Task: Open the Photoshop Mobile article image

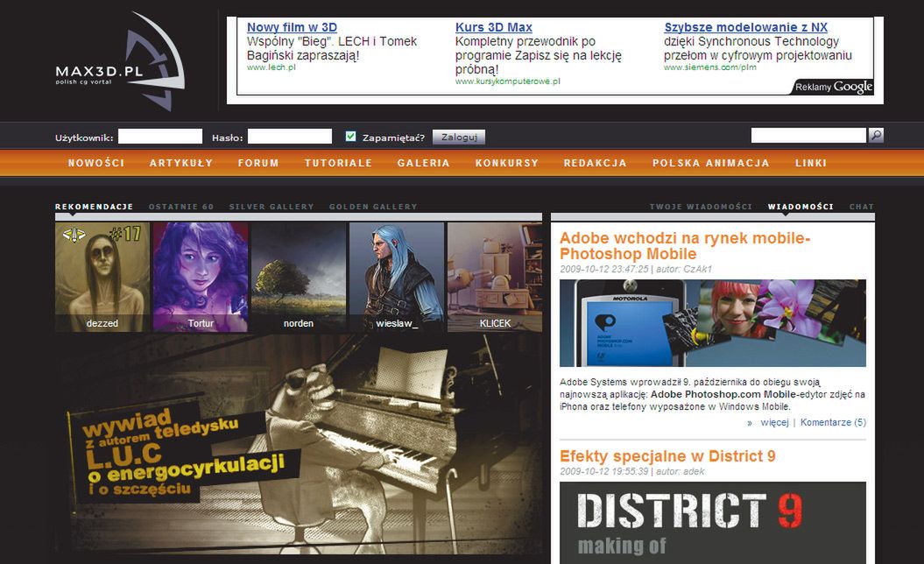Action: click(713, 323)
